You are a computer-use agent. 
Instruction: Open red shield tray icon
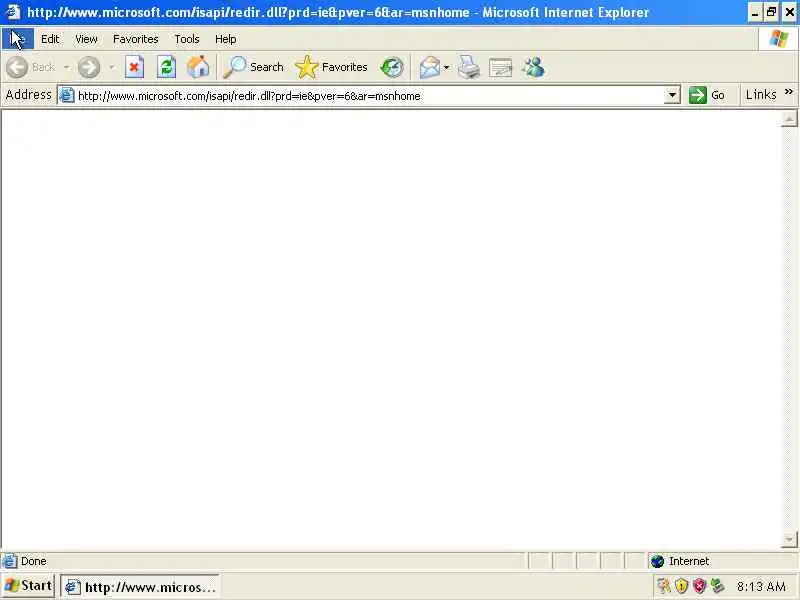(699, 586)
